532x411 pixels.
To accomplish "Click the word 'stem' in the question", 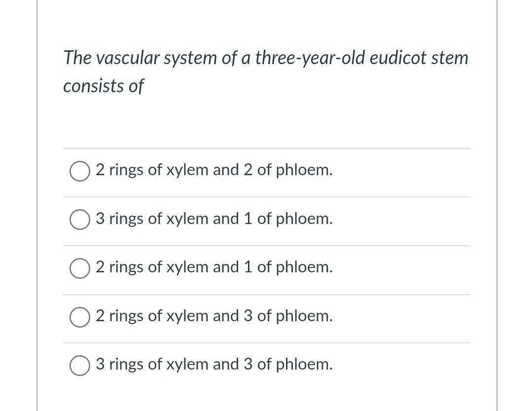I will point(450,58).
